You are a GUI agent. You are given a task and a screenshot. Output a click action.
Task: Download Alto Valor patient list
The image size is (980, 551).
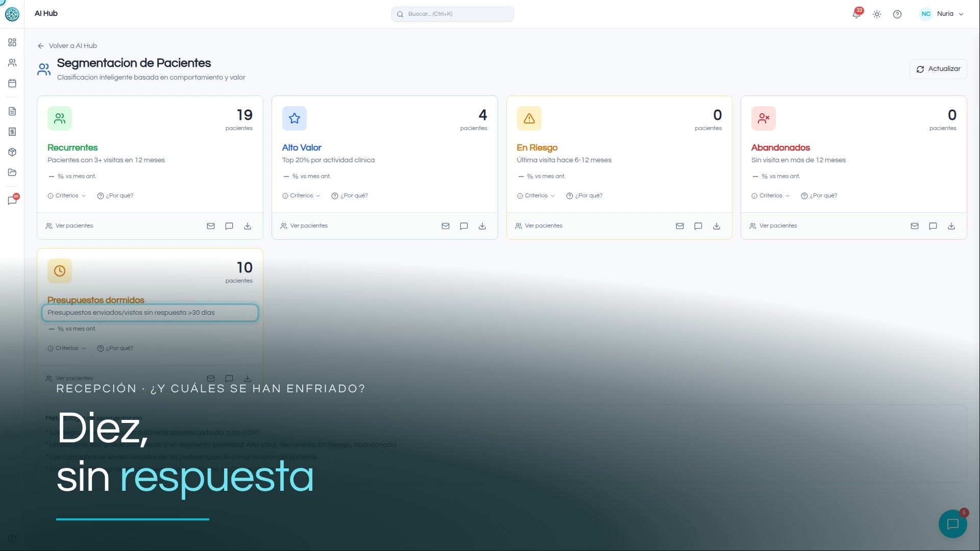point(482,226)
